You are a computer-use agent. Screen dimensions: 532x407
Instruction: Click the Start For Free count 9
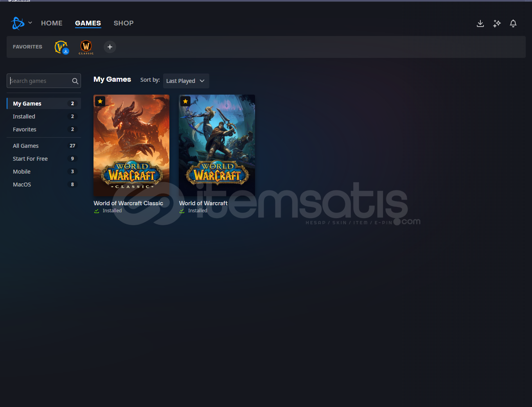pyautogui.click(x=72, y=159)
